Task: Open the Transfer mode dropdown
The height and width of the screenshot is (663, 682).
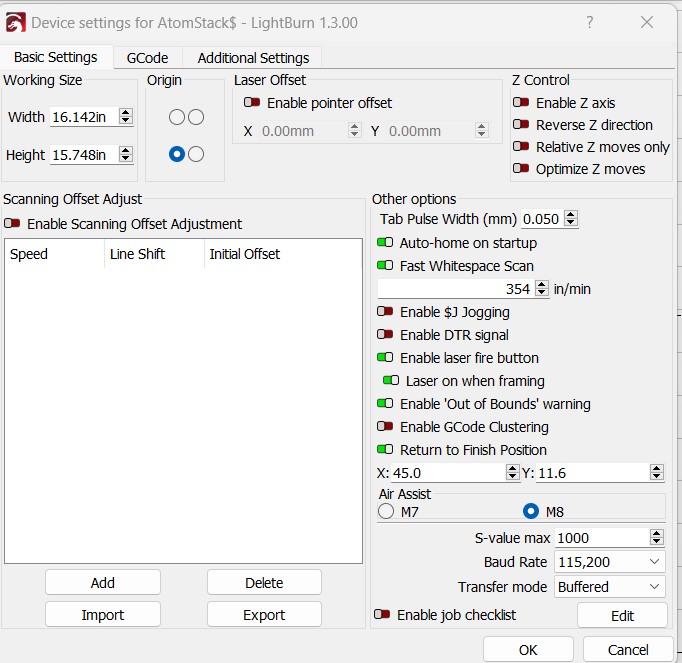Action: pos(609,587)
